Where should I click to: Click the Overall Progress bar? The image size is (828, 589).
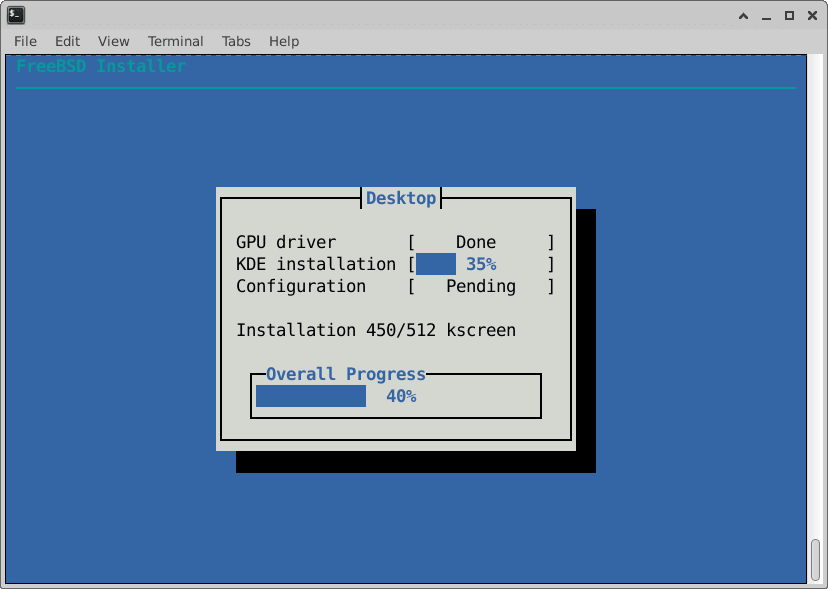tap(310, 396)
